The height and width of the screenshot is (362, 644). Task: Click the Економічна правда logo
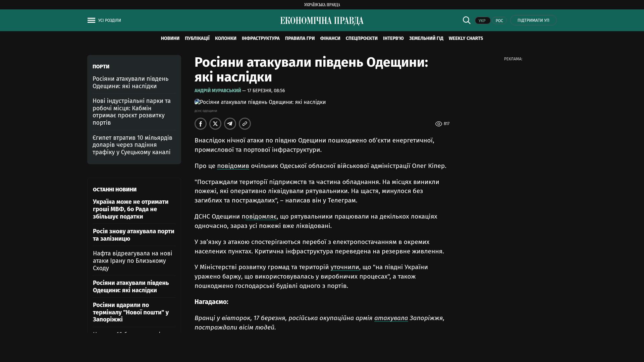click(322, 21)
